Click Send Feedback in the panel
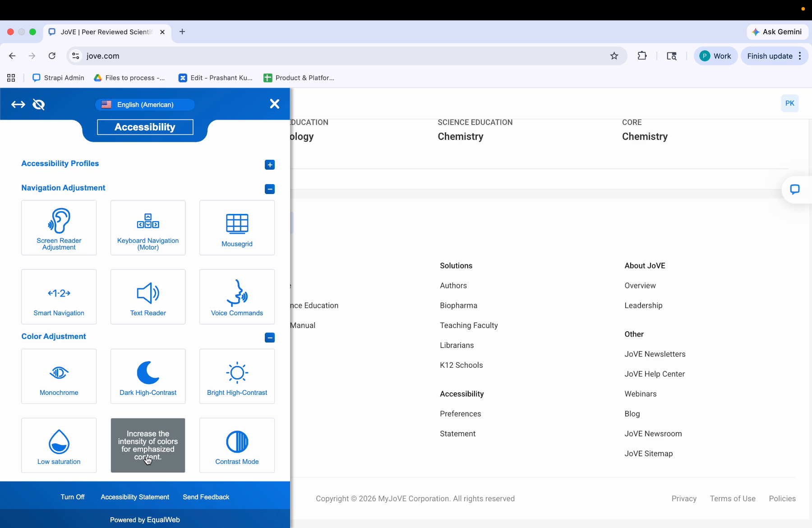812x528 pixels. pyautogui.click(x=206, y=497)
